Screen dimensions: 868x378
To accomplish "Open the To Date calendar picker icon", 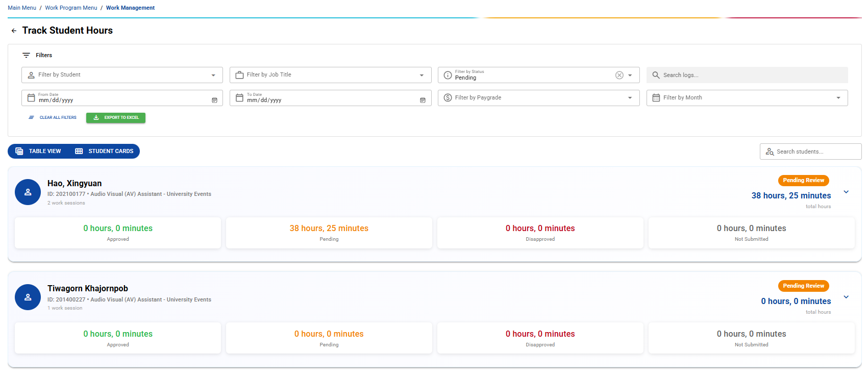I will [423, 100].
